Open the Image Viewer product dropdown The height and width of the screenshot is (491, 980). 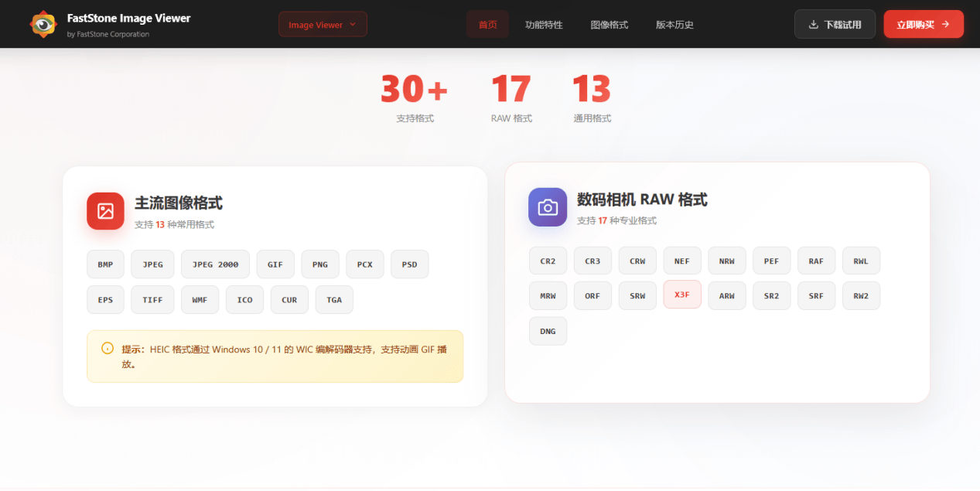pos(323,25)
